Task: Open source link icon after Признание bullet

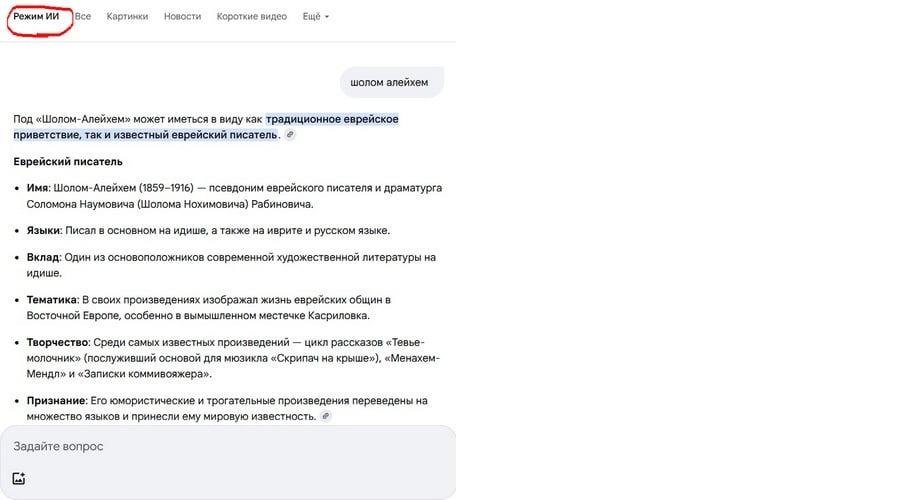Action: click(325, 416)
